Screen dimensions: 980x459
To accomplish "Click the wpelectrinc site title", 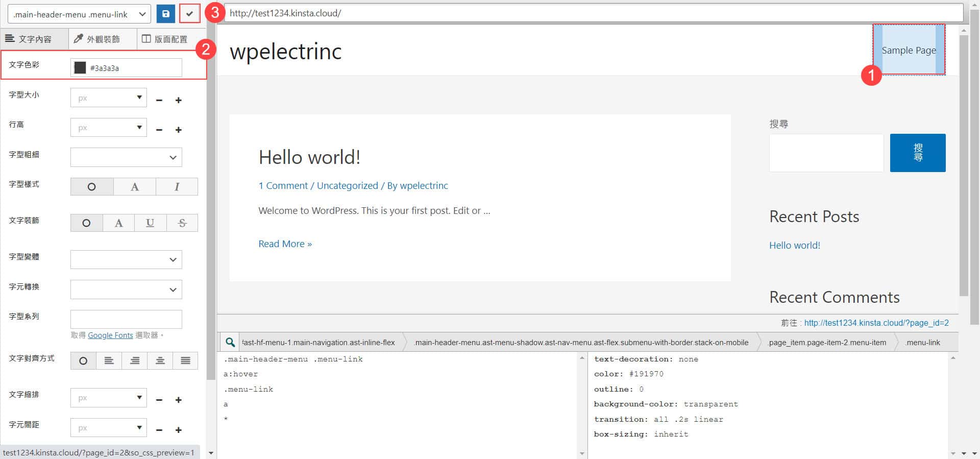I will 285,51.
